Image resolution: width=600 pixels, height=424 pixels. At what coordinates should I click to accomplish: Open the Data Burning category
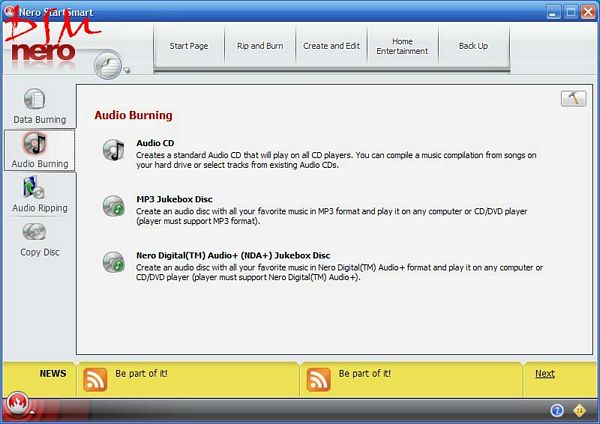[36, 106]
